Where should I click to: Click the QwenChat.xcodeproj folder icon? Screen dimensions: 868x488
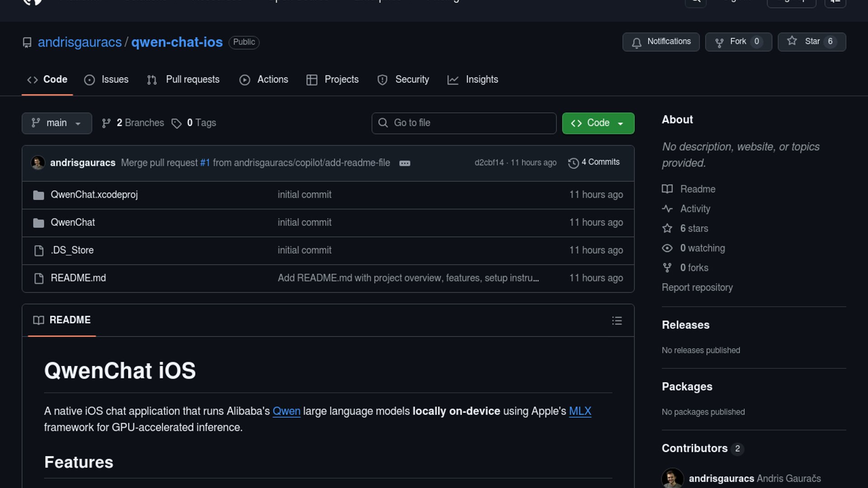[38, 195]
